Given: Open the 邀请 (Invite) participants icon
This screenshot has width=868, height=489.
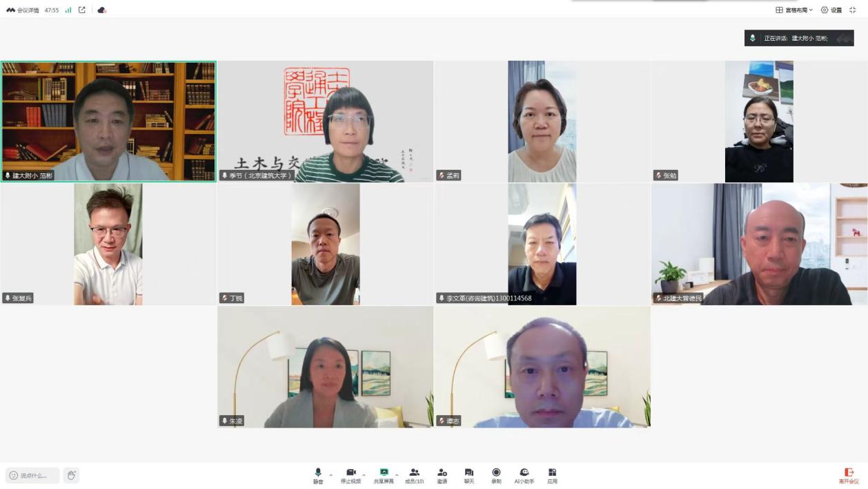Looking at the screenshot, I should point(442,475).
